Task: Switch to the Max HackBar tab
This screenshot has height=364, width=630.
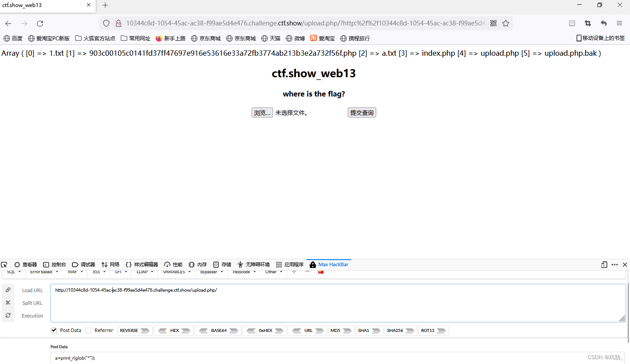Action: [x=328, y=264]
